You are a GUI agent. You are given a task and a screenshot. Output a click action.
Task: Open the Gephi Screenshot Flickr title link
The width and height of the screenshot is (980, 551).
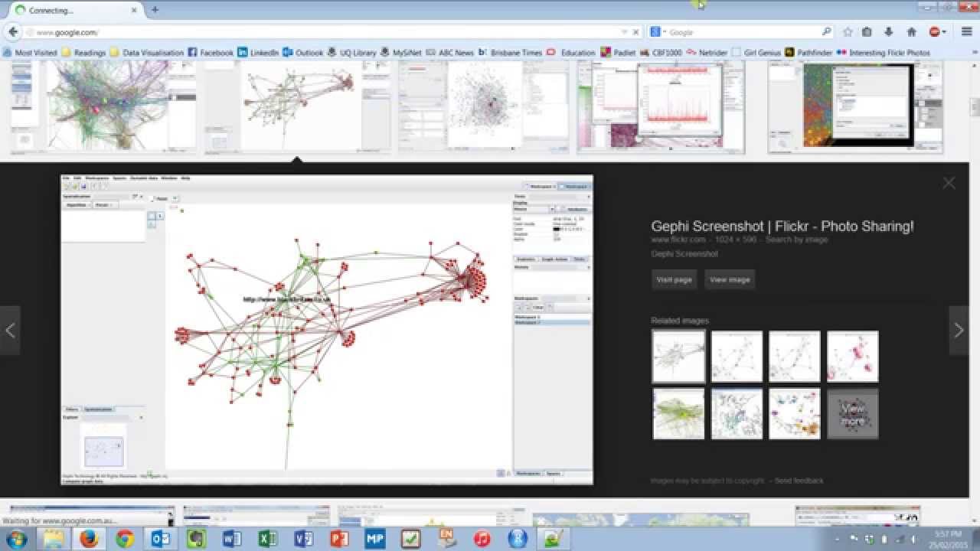pyautogui.click(x=782, y=227)
